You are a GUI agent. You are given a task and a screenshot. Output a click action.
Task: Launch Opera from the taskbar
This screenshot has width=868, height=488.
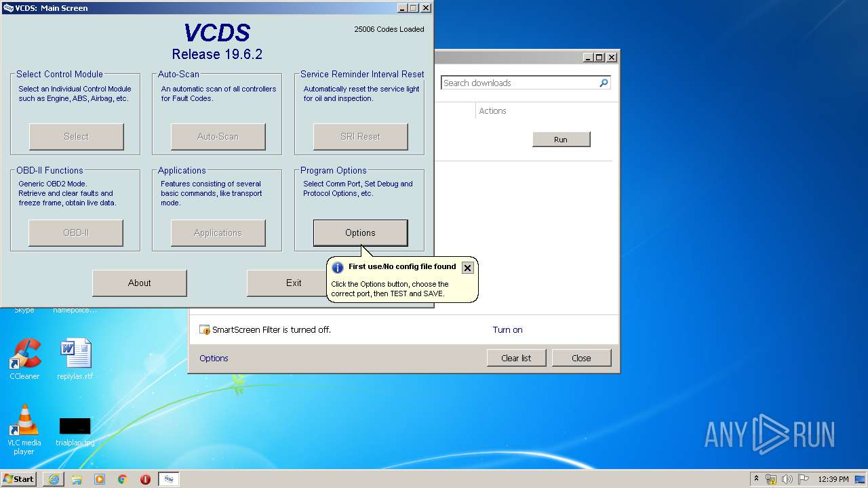click(145, 479)
